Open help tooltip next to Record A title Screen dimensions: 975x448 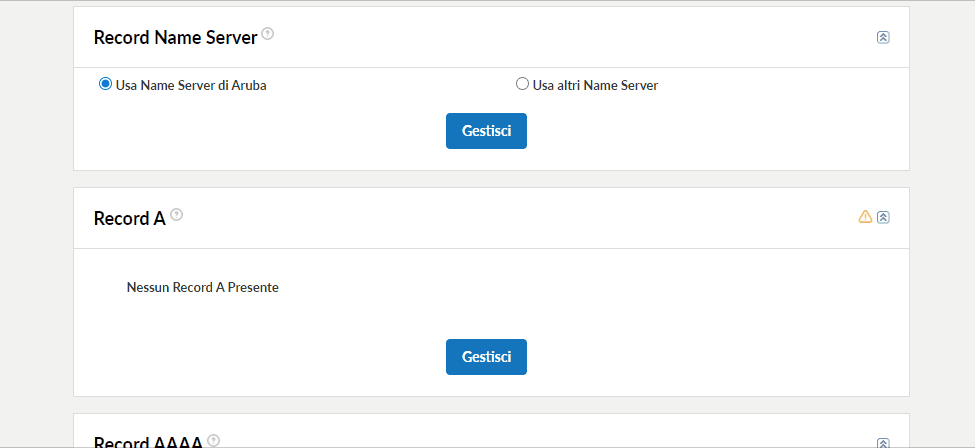click(177, 215)
